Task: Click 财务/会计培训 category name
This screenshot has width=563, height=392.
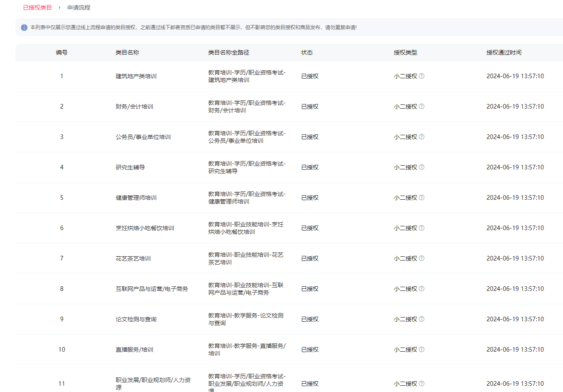Action: 135,107
